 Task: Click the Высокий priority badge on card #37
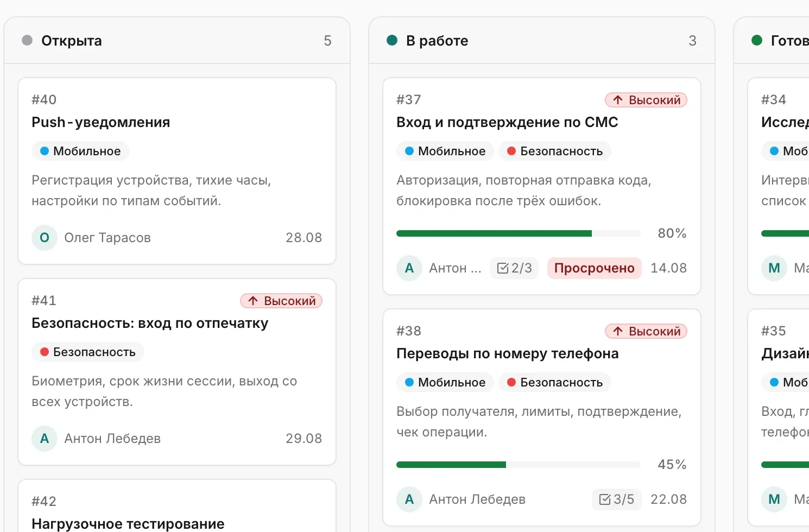(646, 100)
